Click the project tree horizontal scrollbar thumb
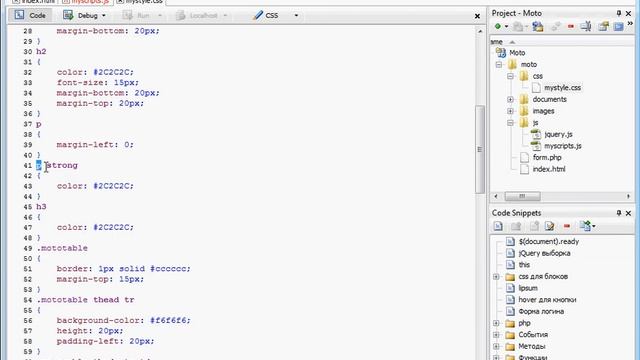The width and height of the screenshot is (640, 360). coord(522,197)
